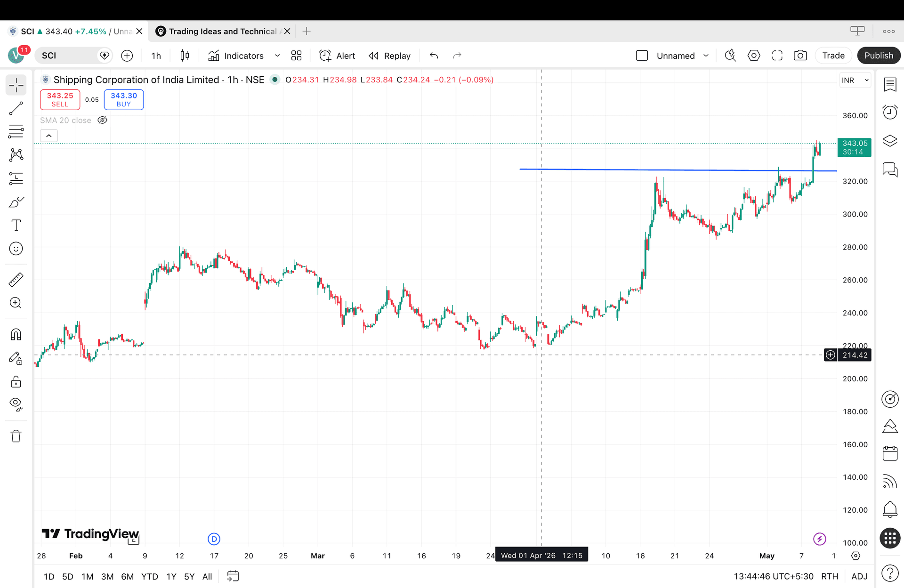Open the notifications bell panel

pos(890,509)
